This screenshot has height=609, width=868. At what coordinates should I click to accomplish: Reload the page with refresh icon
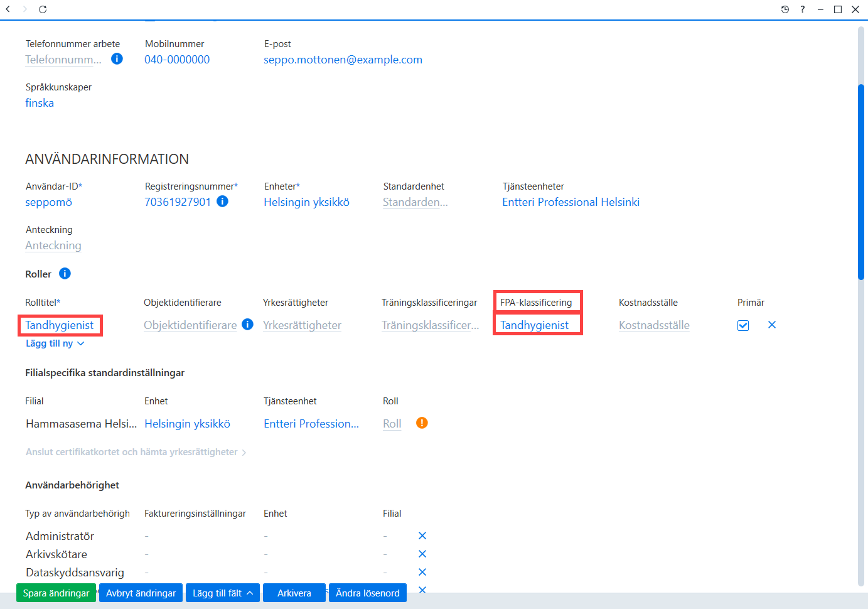[x=43, y=9]
